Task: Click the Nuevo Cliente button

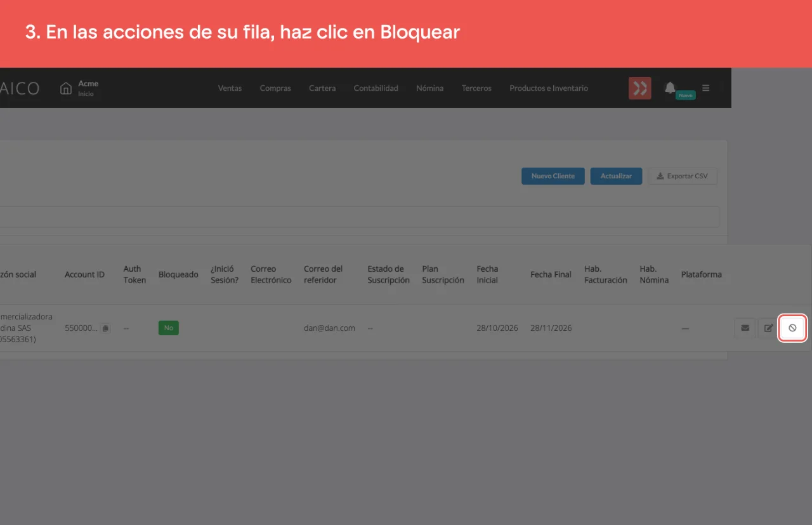Action: click(x=553, y=176)
